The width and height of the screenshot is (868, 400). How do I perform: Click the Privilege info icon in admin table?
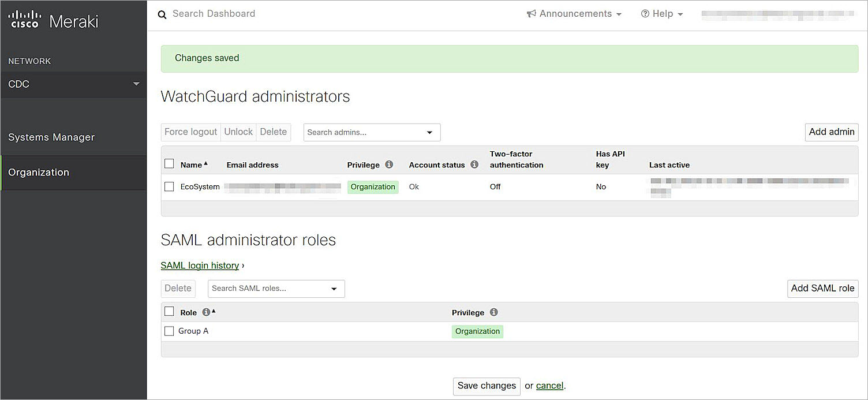390,165
